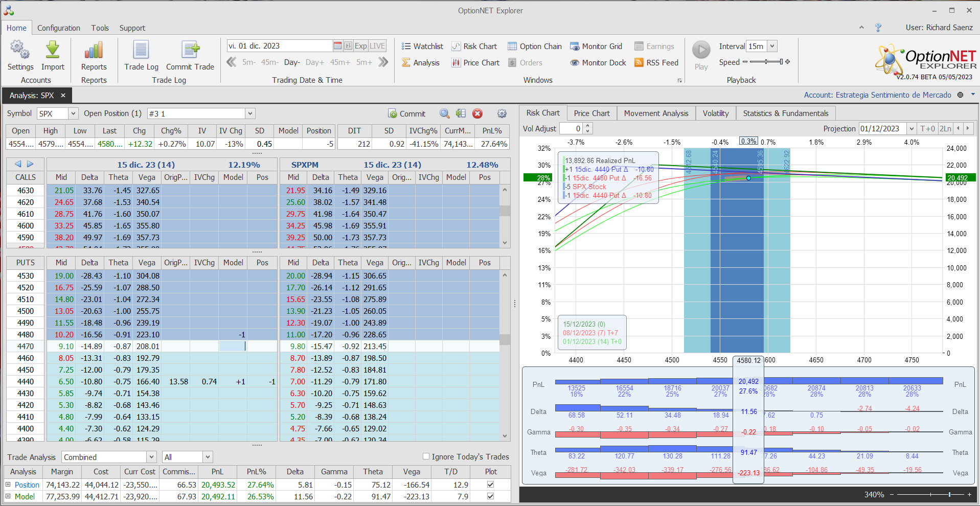Open the account selector dropdown arrow

point(973,95)
